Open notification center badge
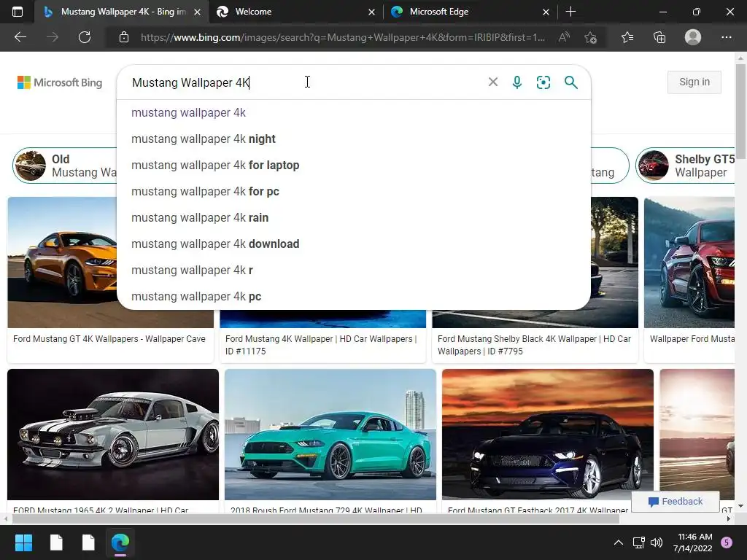747x560 pixels. tap(727, 542)
